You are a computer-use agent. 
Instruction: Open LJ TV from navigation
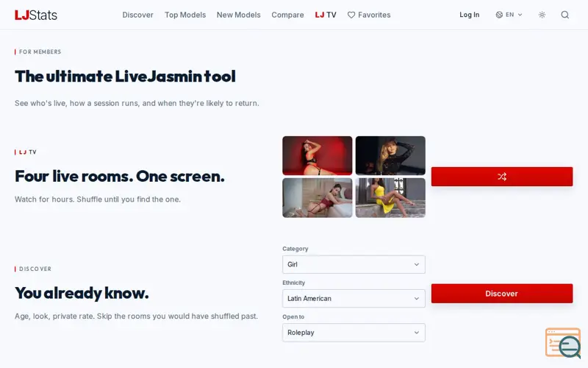pyautogui.click(x=326, y=15)
